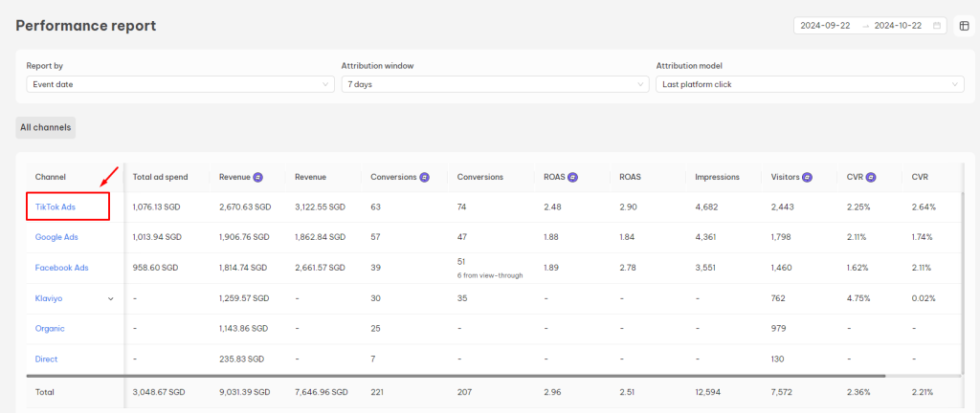Open the Attribution model dropdown

[x=810, y=84]
